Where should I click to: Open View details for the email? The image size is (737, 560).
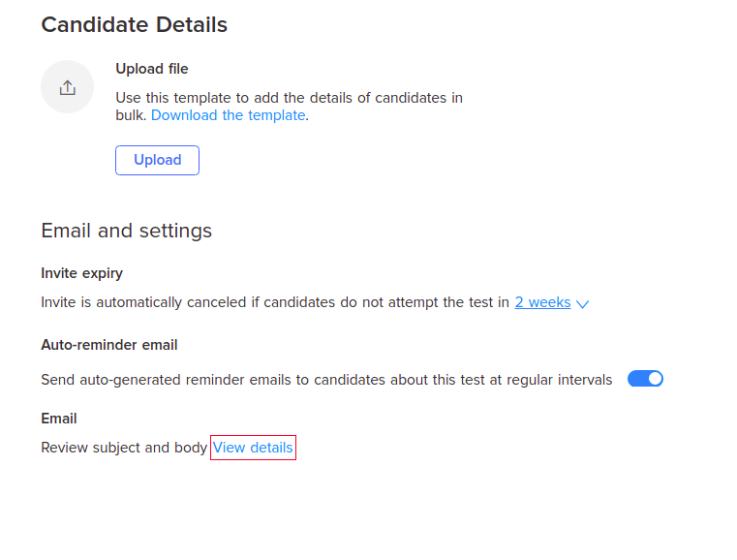click(x=253, y=448)
